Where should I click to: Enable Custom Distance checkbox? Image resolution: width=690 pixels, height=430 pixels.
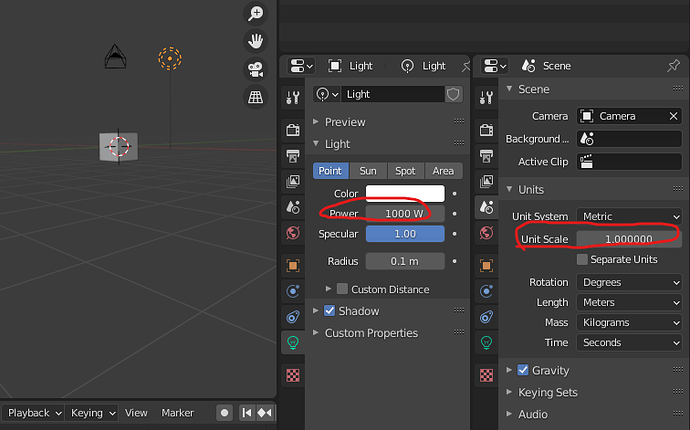coord(342,289)
